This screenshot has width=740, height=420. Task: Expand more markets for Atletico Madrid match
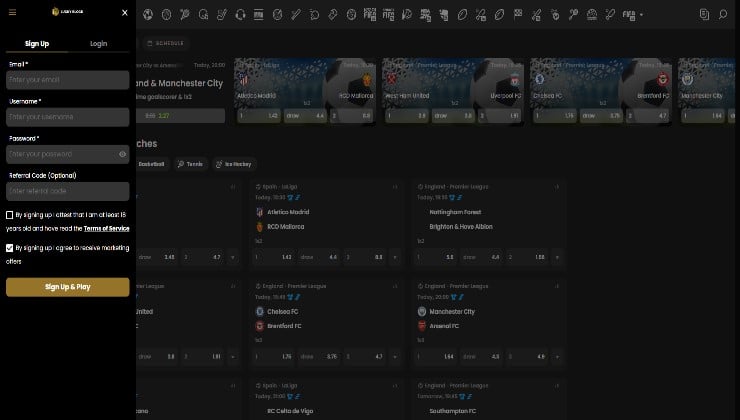(395, 257)
